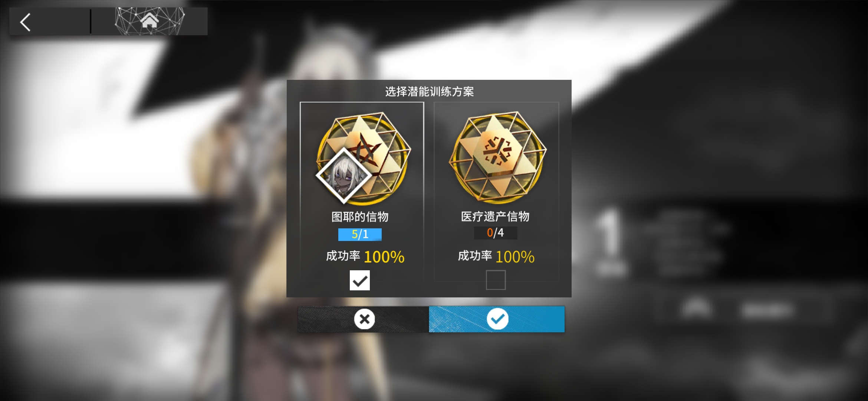This screenshot has height=401, width=868.
Task: Tap the 选择潜能训练方案 dialog title
Action: tap(429, 92)
